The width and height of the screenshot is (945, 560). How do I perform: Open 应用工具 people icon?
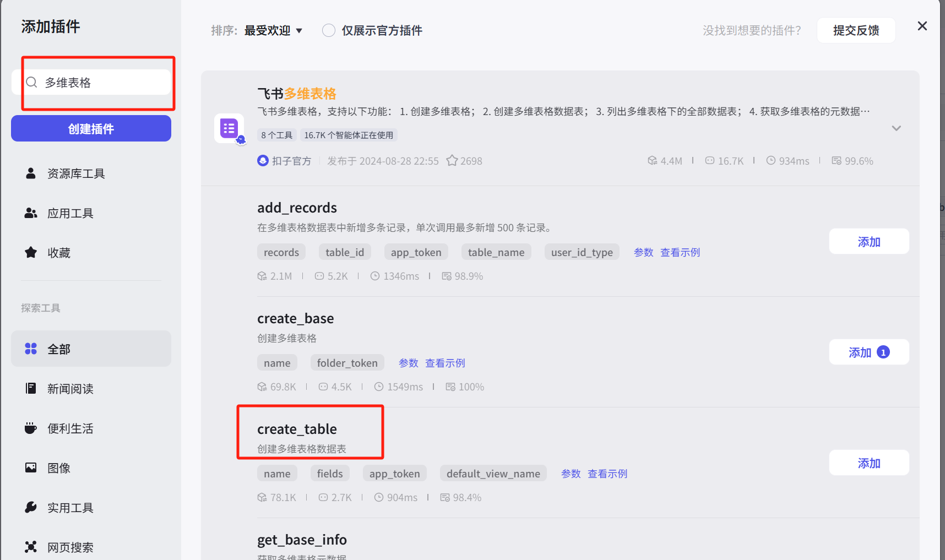click(x=31, y=213)
